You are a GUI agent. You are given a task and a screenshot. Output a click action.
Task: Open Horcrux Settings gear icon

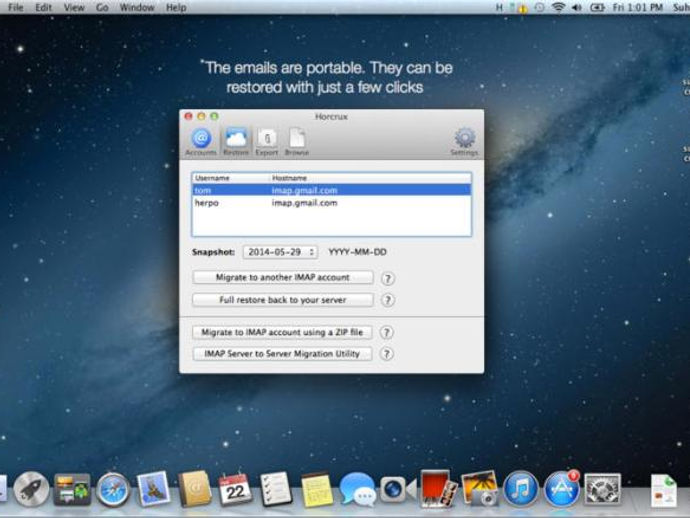[464, 142]
